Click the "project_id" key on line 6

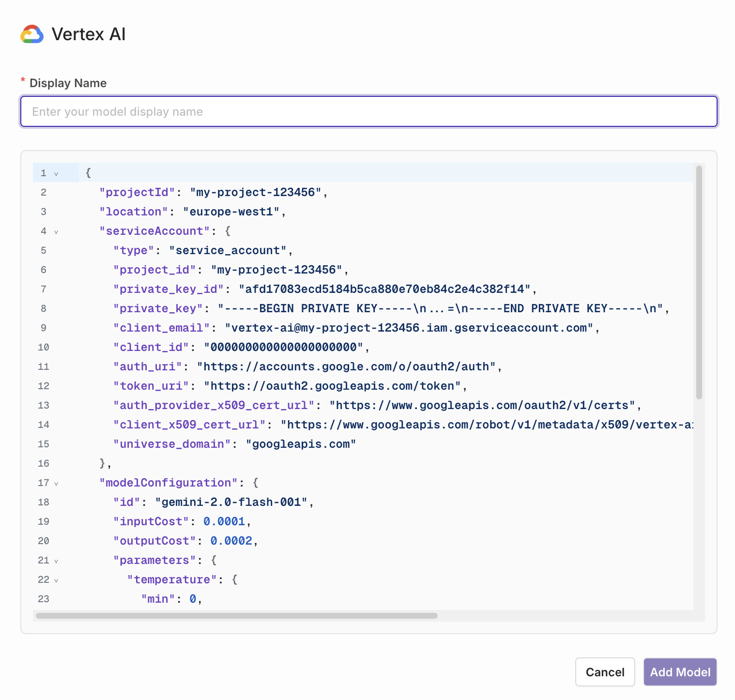pyautogui.click(x=154, y=270)
